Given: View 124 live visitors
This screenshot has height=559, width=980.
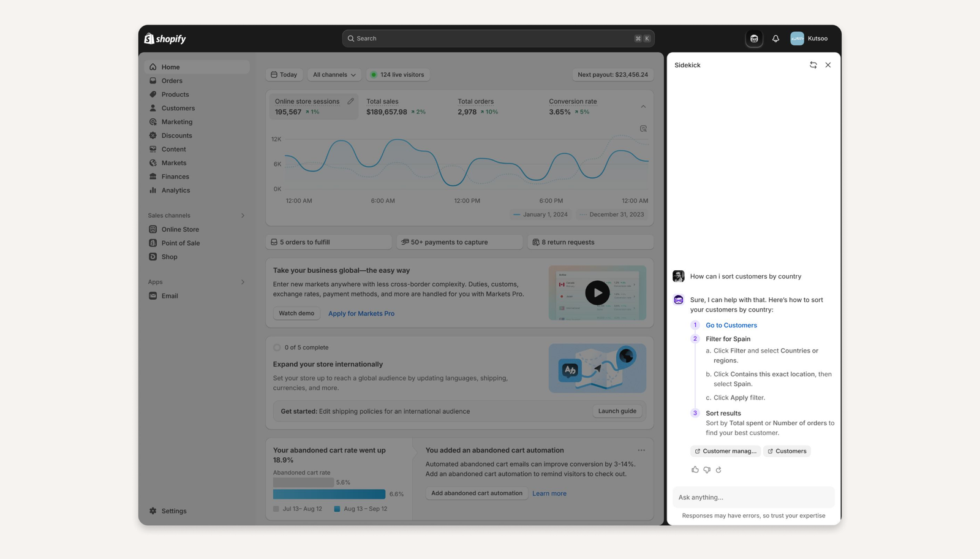Looking at the screenshot, I should (x=398, y=75).
